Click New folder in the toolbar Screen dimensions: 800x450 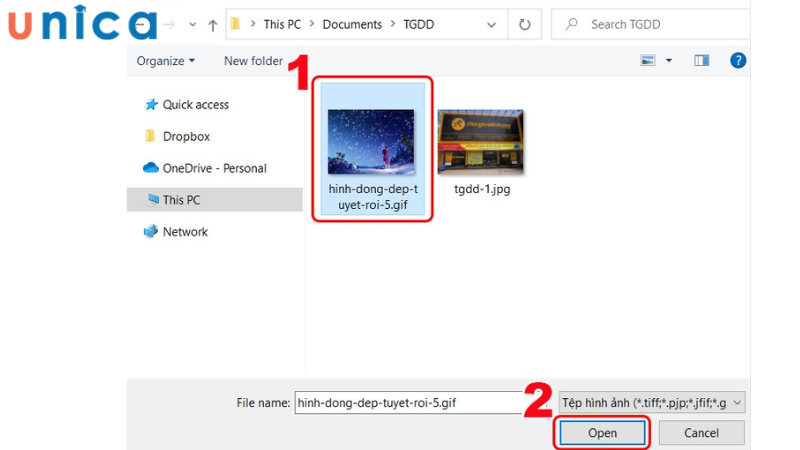[253, 61]
